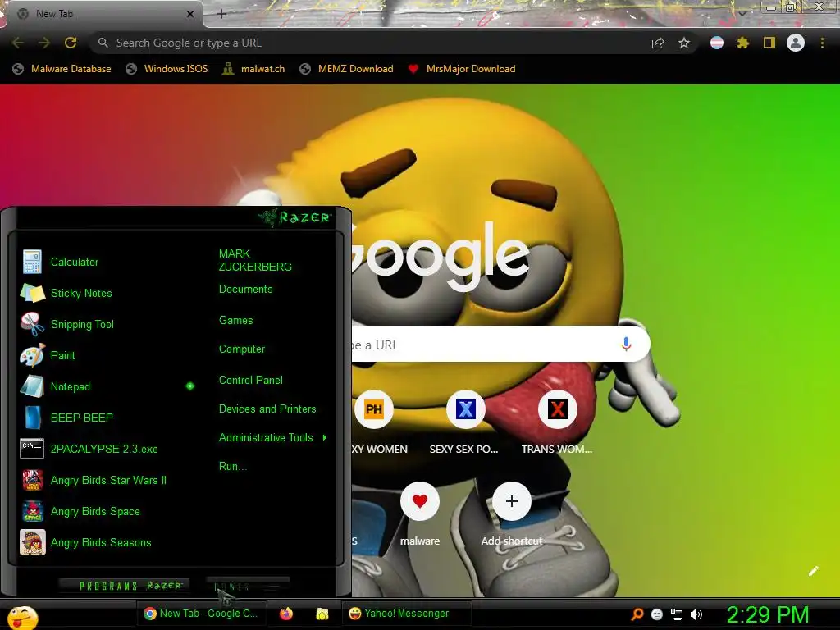This screenshot has width=840, height=630.
Task: Open the Extensions puzzle icon
Action: [x=742, y=43]
